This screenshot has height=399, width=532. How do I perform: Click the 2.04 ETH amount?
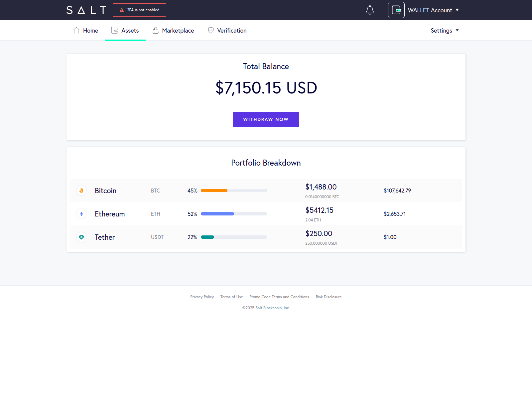point(313,220)
